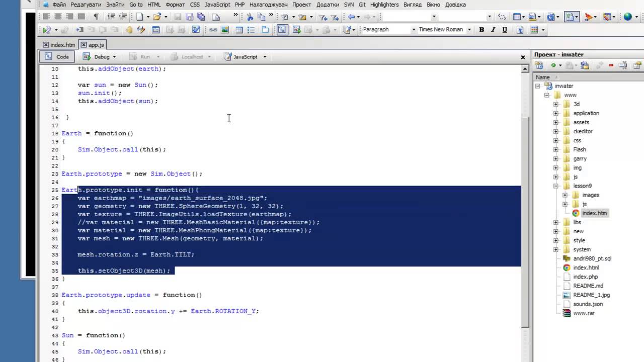This screenshot has width=644, height=362.
Task: Click the checkbox form icon in toolbar
Action: 196,30
